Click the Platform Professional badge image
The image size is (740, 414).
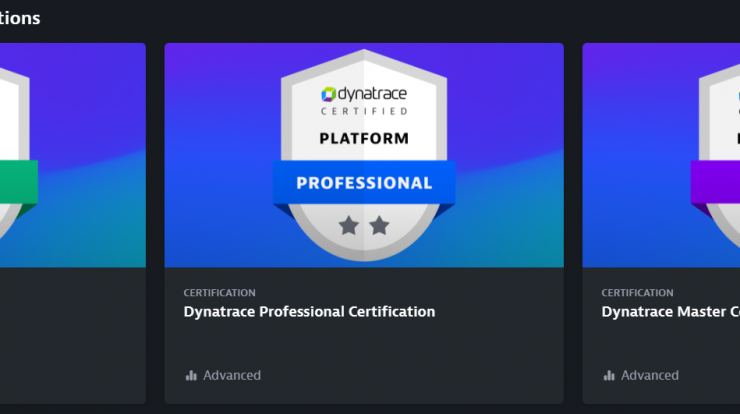364,155
